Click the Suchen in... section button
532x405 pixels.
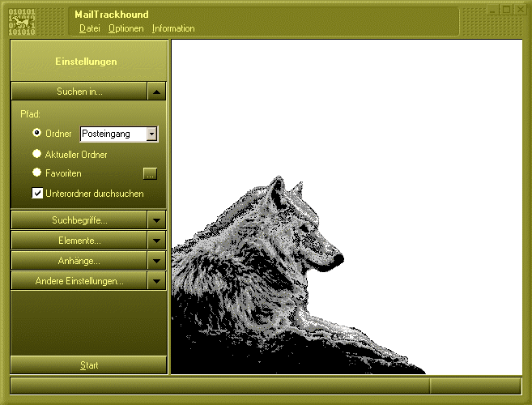(x=79, y=91)
